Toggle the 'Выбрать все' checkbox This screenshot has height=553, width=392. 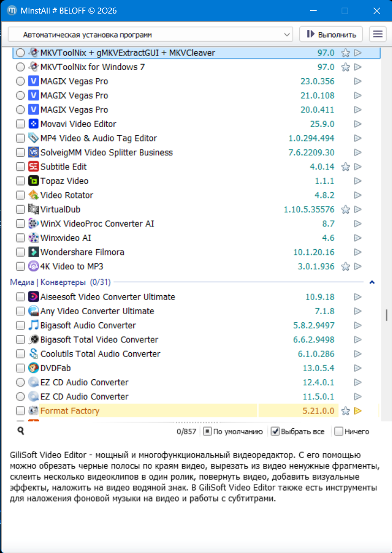[275, 431]
